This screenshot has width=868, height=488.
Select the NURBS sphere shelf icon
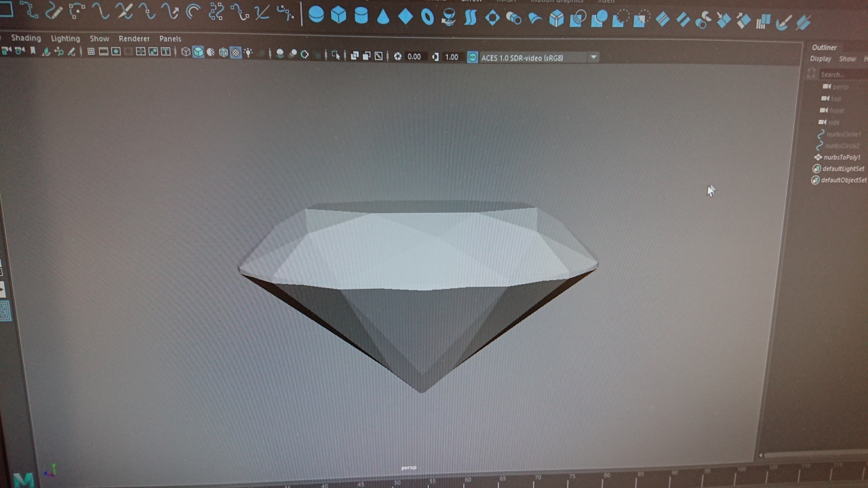click(316, 14)
